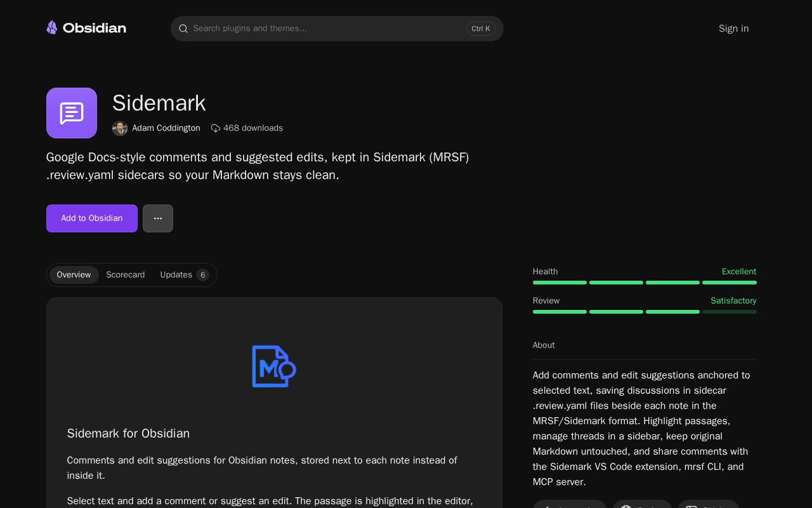Focus the Search plugins and themes field

click(337, 29)
